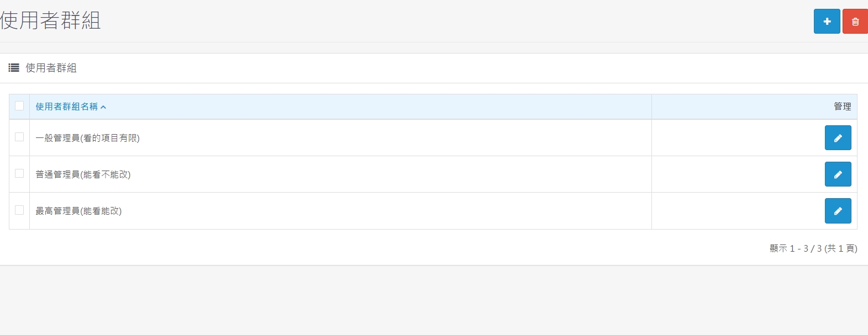Edit the 普通管理員(能看不能改) group
Viewport: 868px width, 335px height.
(x=838, y=174)
